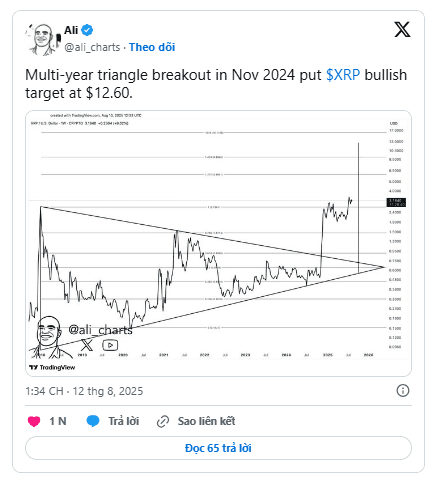This screenshot has height=483, width=433.
Task: Click the X logo icon
Action: click(402, 29)
